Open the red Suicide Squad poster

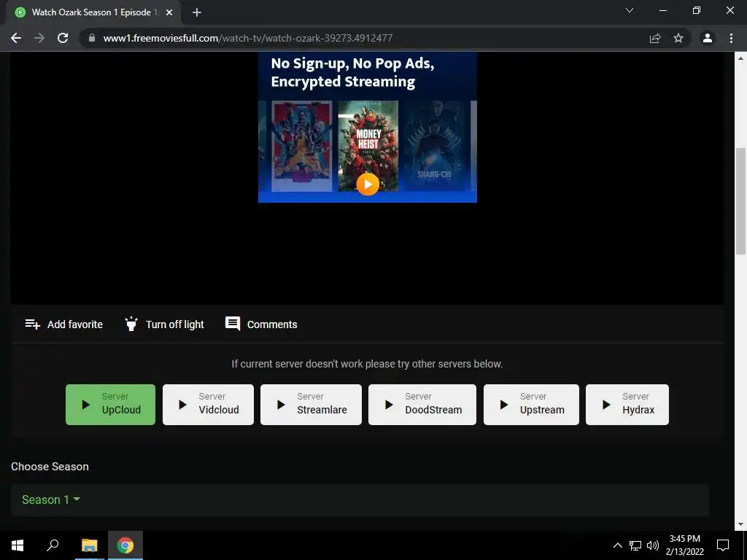(301, 146)
